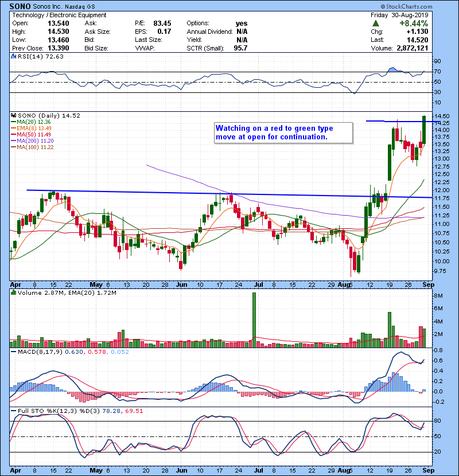Image resolution: width=459 pixels, height=476 pixels.
Task: Click the blue annotation note about red to green
Action: click(283, 132)
